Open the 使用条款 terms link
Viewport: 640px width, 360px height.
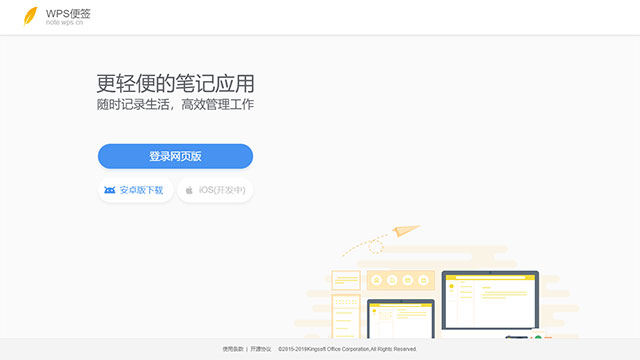(x=233, y=349)
